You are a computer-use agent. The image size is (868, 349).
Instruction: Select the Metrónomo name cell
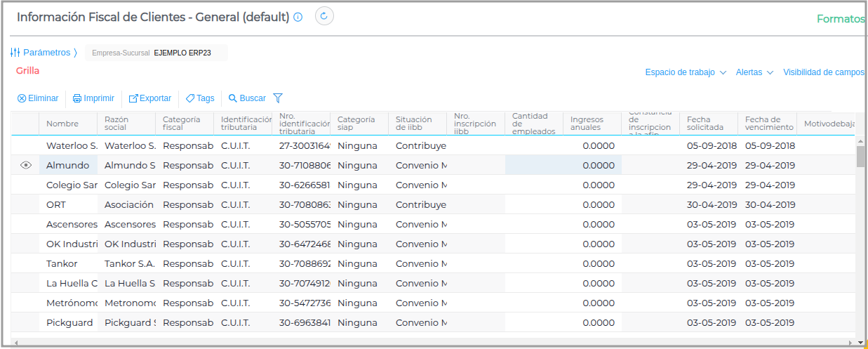click(68, 303)
